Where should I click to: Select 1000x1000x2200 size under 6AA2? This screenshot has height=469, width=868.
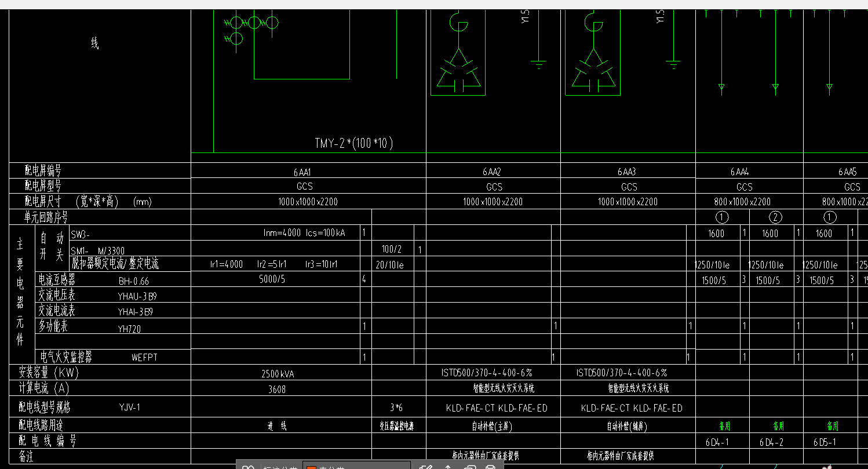493,202
